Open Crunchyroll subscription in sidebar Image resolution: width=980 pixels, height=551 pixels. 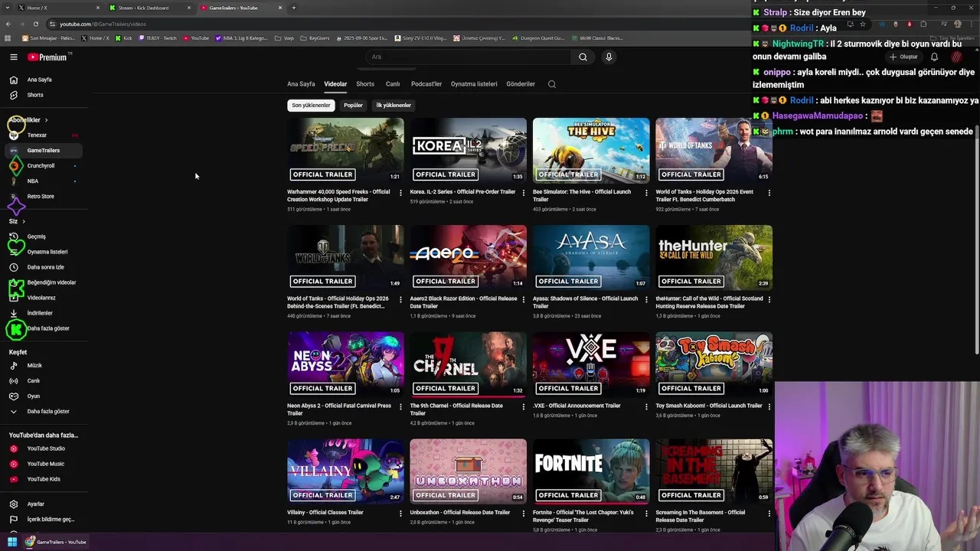click(43, 165)
